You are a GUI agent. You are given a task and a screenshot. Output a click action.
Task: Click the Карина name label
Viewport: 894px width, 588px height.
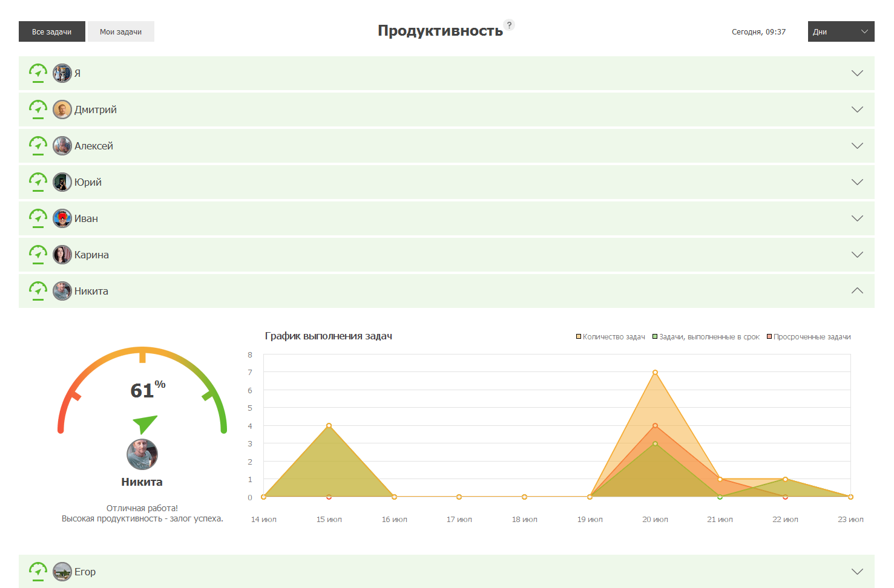pyautogui.click(x=91, y=255)
